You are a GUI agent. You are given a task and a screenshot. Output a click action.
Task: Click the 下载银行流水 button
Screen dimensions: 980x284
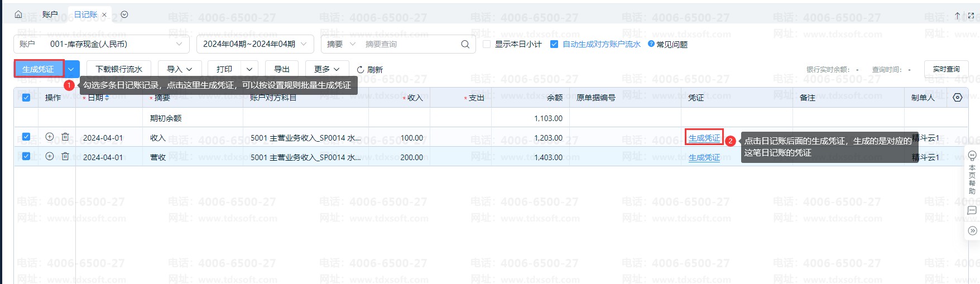point(119,69)
